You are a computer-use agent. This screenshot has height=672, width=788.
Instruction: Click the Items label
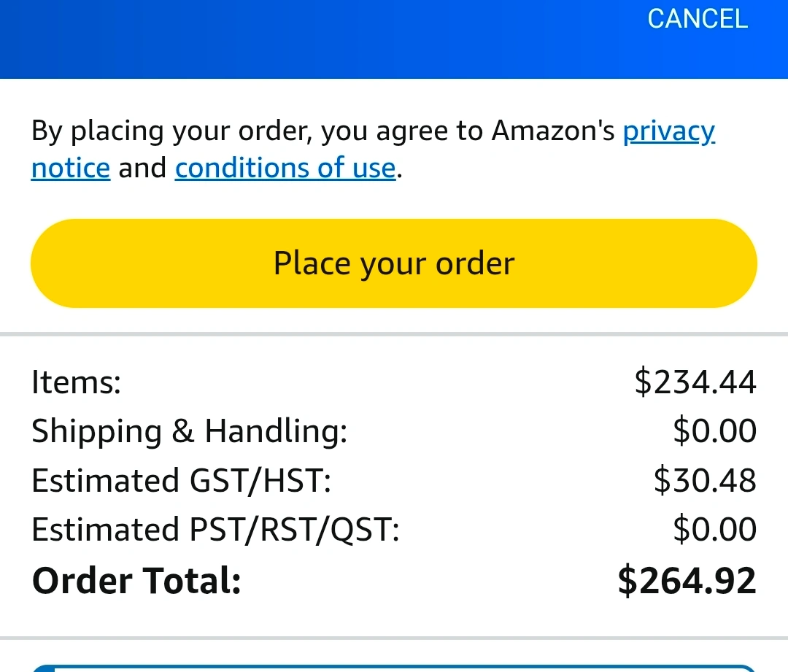tap(76, 382)
